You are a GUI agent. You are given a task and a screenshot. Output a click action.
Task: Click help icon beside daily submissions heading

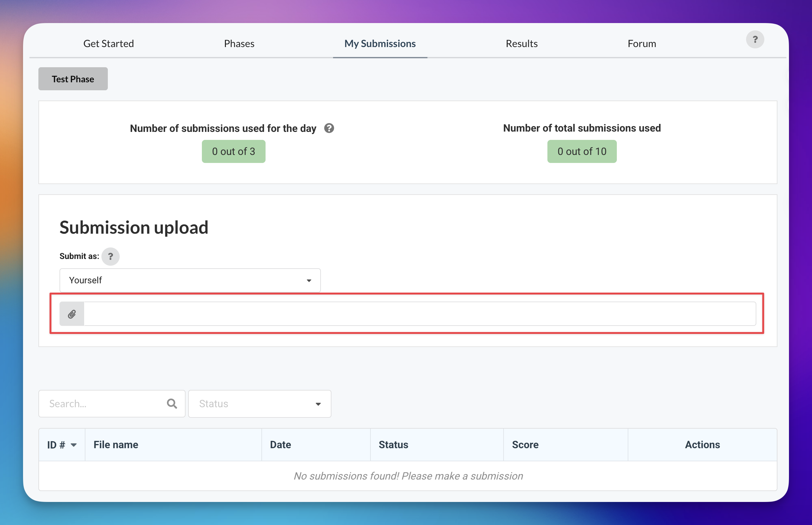tap(329, 128)
